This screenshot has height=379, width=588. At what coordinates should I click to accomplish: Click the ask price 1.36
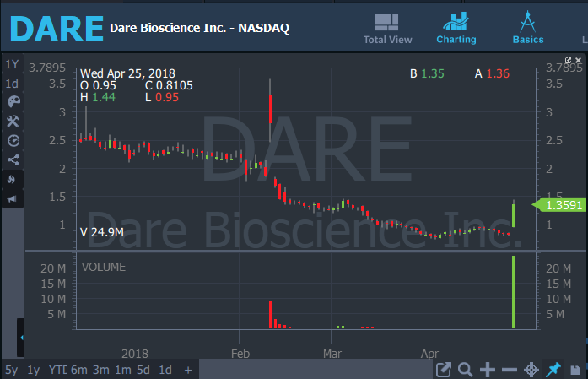point(498,73)
